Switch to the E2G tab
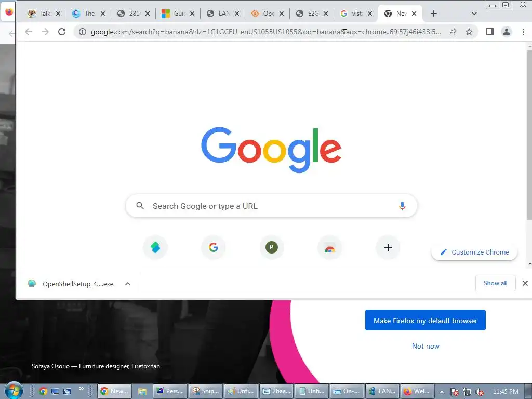The image size is (532, 399). tap(307, 14)
